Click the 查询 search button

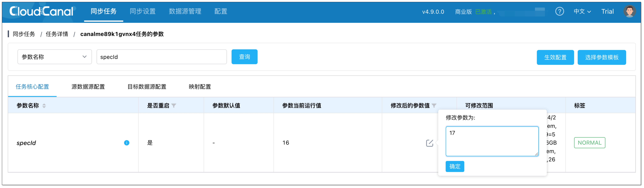click(244, 57)
